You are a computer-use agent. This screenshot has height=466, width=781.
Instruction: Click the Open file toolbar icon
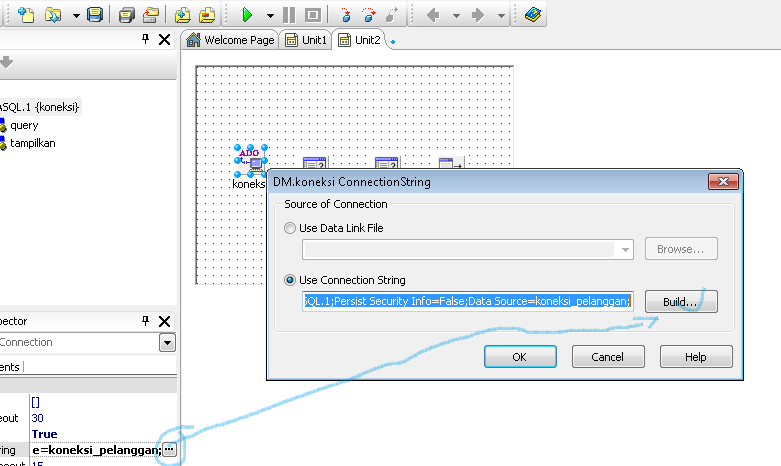click(53, 15)
